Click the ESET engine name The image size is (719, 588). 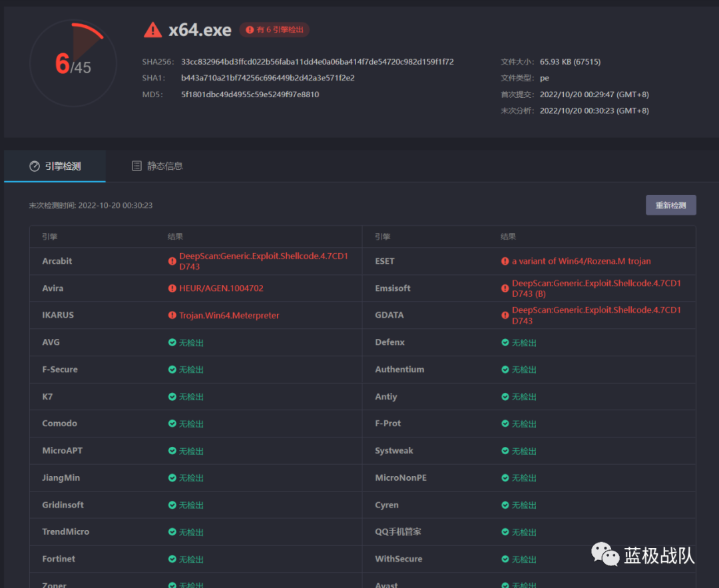385,261
